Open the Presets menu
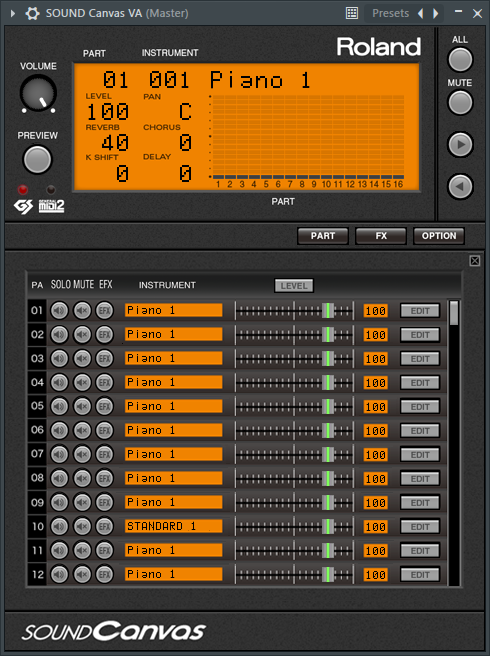Image resolution: width=490 pixels, height=656 pixels. pos(390,13)
